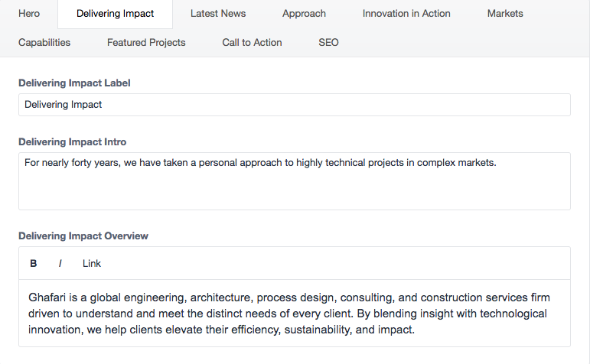Apply bold formatting with the B button
Viewport: 590px width, 364px height.
coord(34,264)
